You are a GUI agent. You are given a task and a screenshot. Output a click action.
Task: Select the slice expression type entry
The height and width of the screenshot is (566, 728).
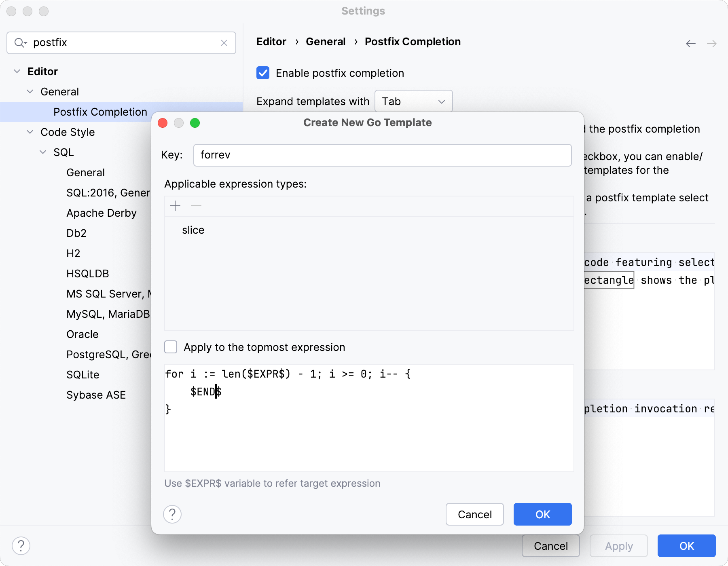point(193,230)
